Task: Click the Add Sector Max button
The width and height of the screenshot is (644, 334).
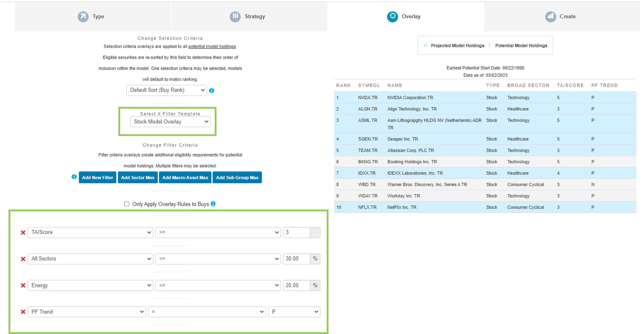Action: (x=138, y=177)
